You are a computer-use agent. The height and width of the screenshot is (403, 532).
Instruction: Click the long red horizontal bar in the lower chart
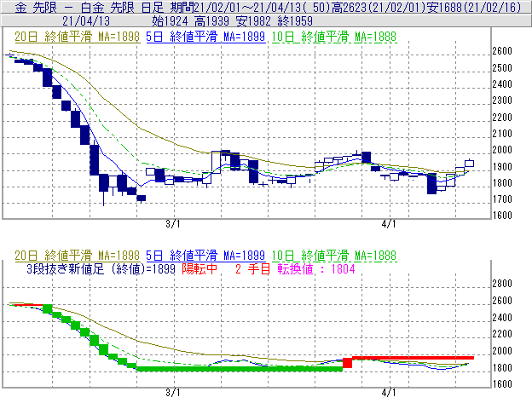[413, 358]
